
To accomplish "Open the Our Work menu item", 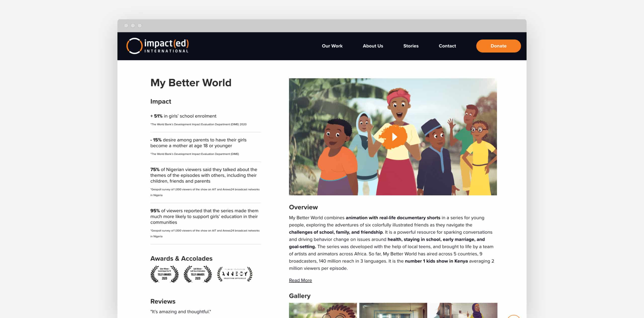I will click(332, 46).
